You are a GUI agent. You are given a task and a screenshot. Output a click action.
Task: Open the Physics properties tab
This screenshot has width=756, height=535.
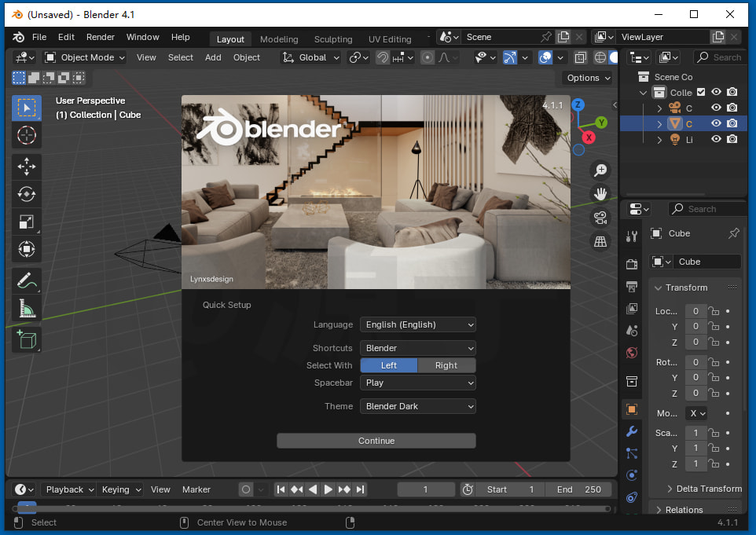tap(632, 475)
